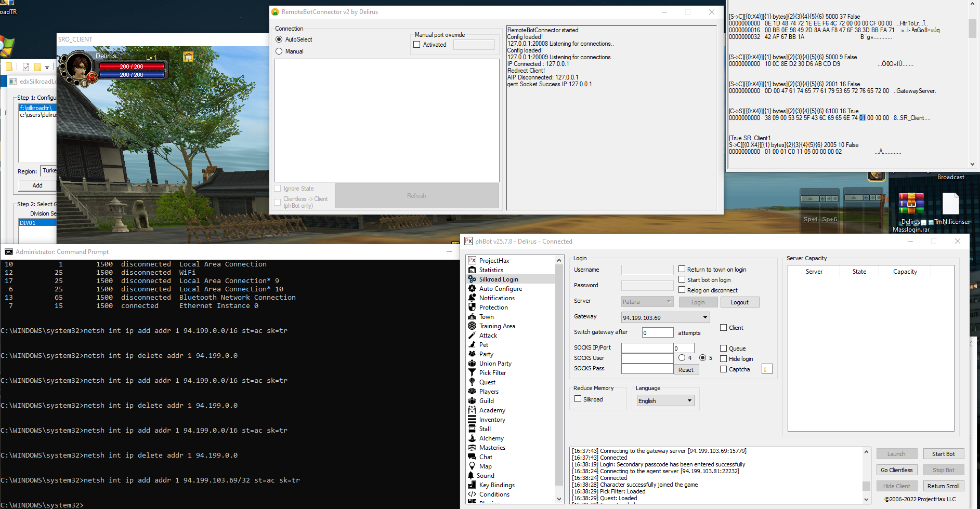Open Masslogin.rar desktop archive icon
The width and height of the screenshot is (980, 509).
(x=911, y=206)
